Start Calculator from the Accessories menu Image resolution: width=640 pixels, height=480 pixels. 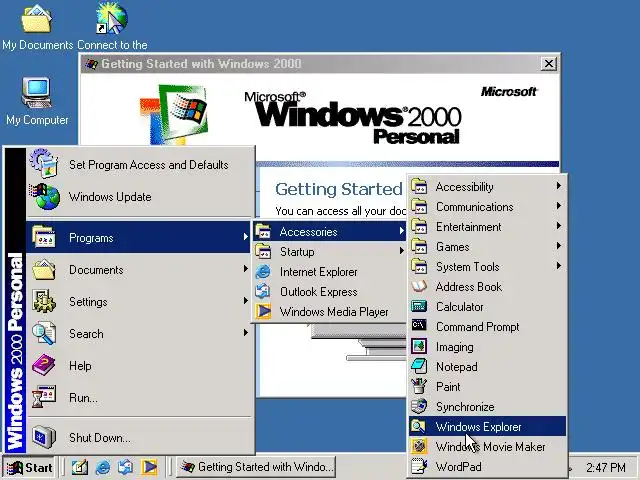pos(487,307)
